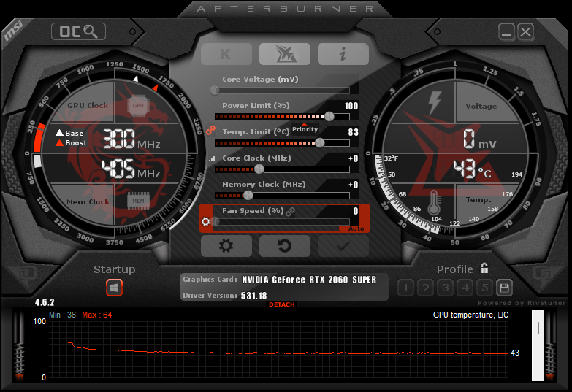
Task: Click the Memory Clock +0 value field
Action: pos(353,185)
